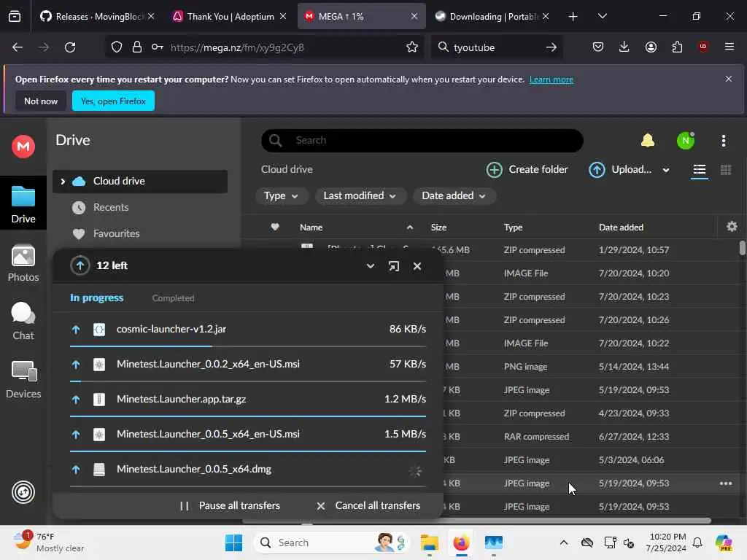Open the Chat section
Image resolution: width=747 pixels, height=560 pixels.
(23, 322)
